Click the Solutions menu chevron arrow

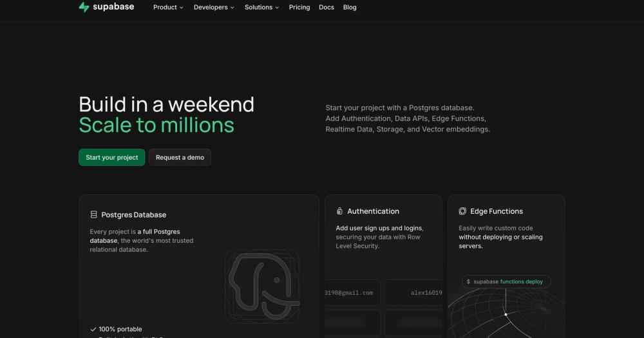click(277, 7)
